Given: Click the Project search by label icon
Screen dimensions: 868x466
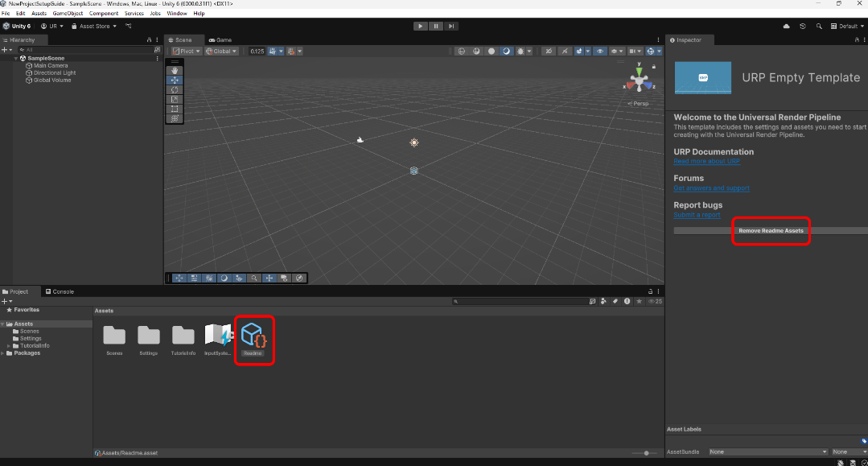Looking at the screenshot, I should 615,302.
